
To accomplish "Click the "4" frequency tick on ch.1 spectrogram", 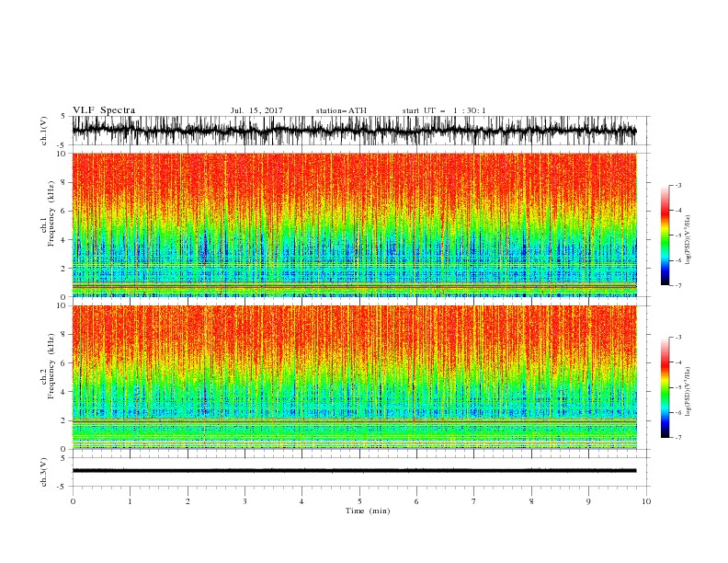I will (x=64, y=240).
